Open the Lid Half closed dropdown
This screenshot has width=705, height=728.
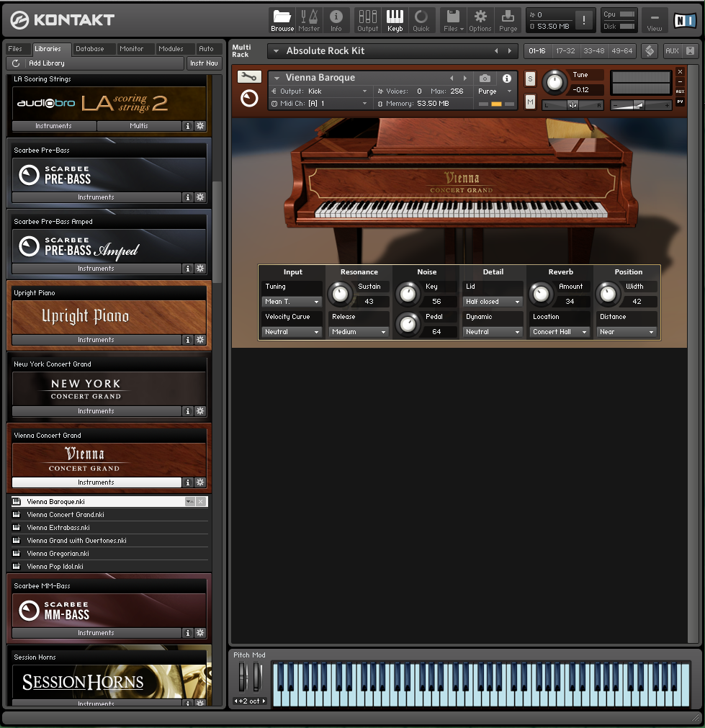[x=493, y=302]
